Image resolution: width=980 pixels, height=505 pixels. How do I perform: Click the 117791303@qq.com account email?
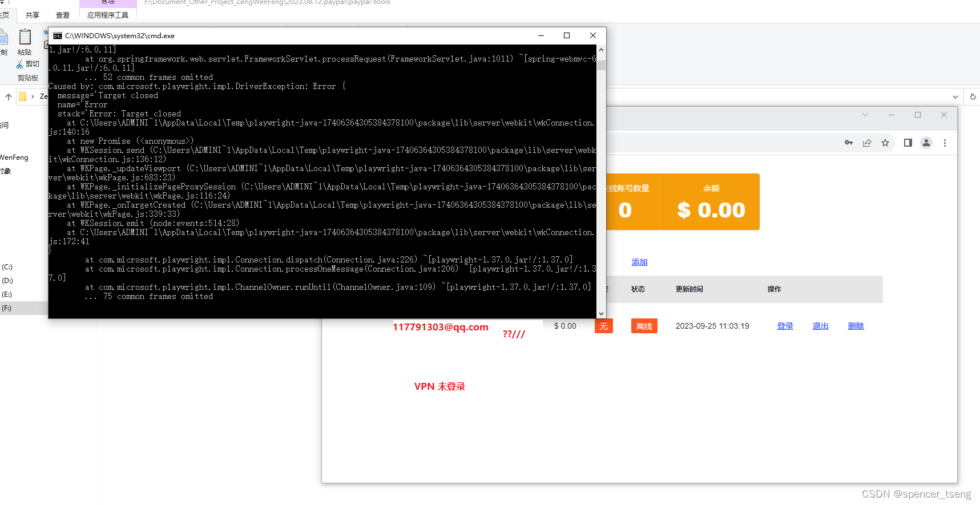tap(441, 327)
